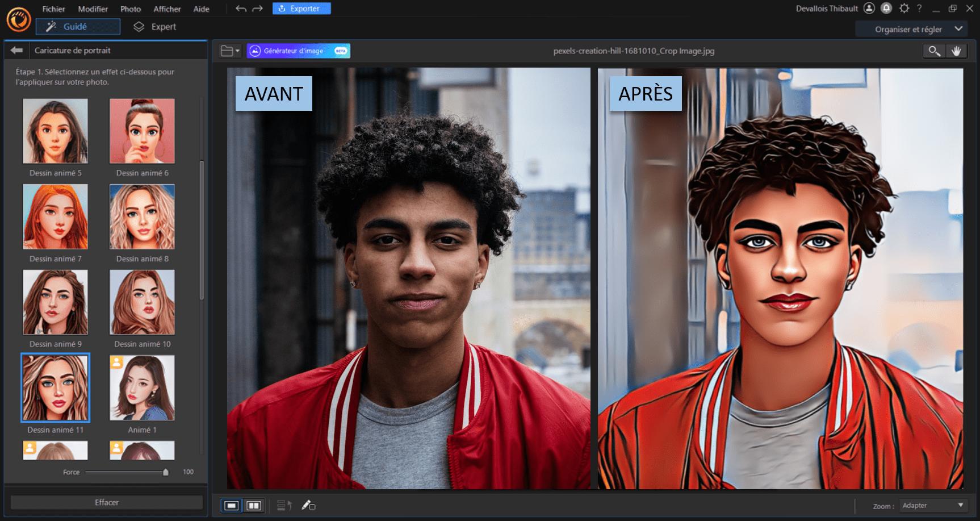
Task: Select the Dessin animé 7 effect thumbnail
Action: [55, 216]
